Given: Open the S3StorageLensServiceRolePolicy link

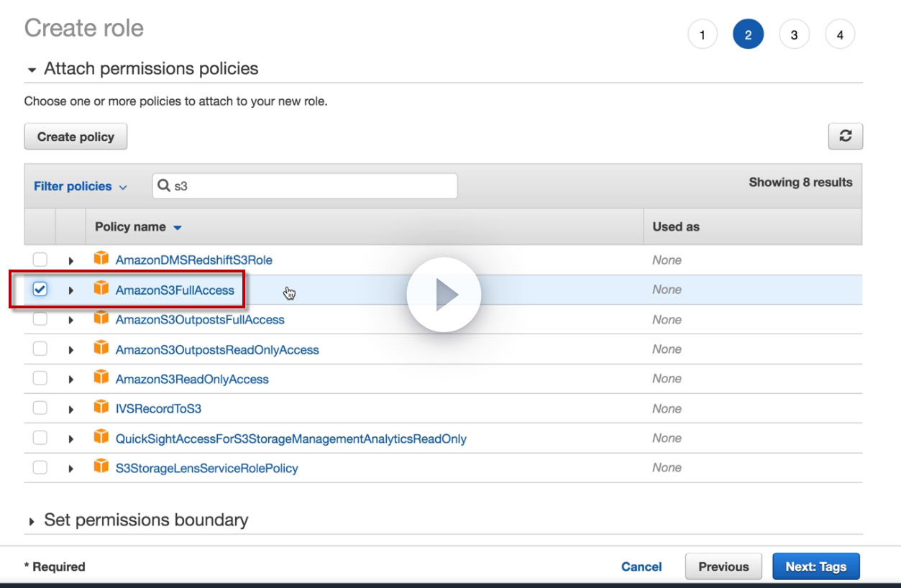Looking at the screenshot, I should tap(206, 468).
